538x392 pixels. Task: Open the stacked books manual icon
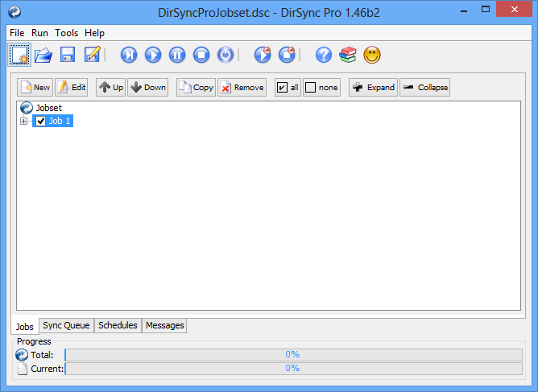(348, 55)
